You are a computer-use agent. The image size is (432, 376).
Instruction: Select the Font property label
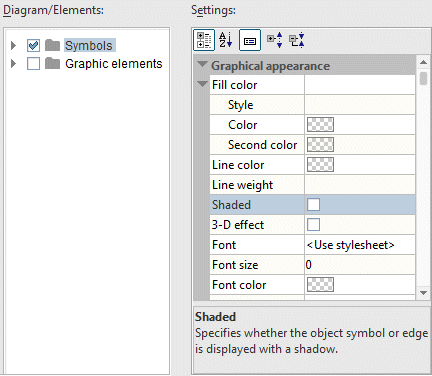click(x=224, y=245)
